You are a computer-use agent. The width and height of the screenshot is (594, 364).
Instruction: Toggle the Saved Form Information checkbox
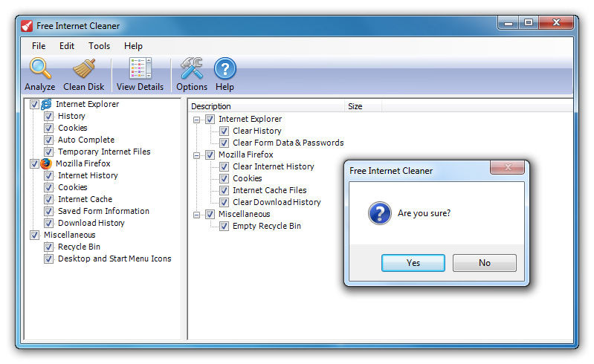tap(48, 211)
